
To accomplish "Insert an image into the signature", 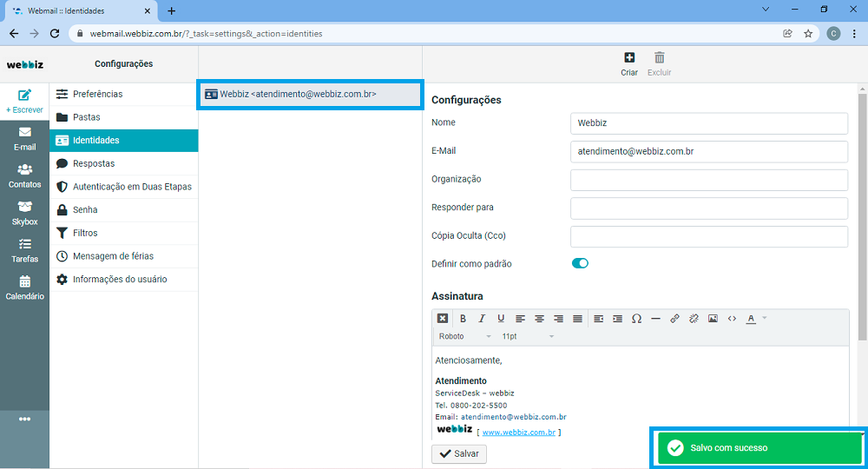I will pos(713,319).
